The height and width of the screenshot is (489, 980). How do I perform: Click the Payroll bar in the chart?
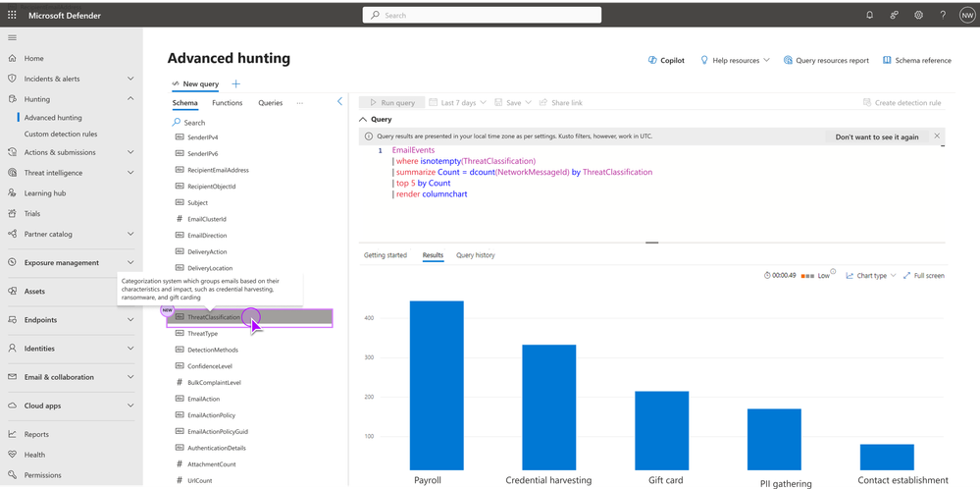coord(437,385)
